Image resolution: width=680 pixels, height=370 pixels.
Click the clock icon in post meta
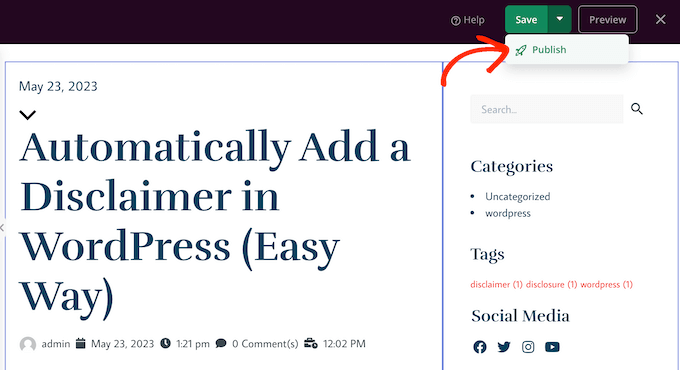coord(165,344)
